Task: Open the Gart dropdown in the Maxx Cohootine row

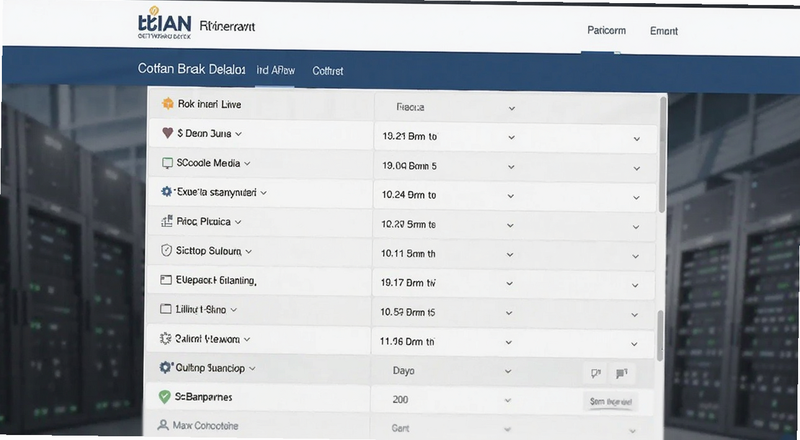Action: [x=507, y=429]
